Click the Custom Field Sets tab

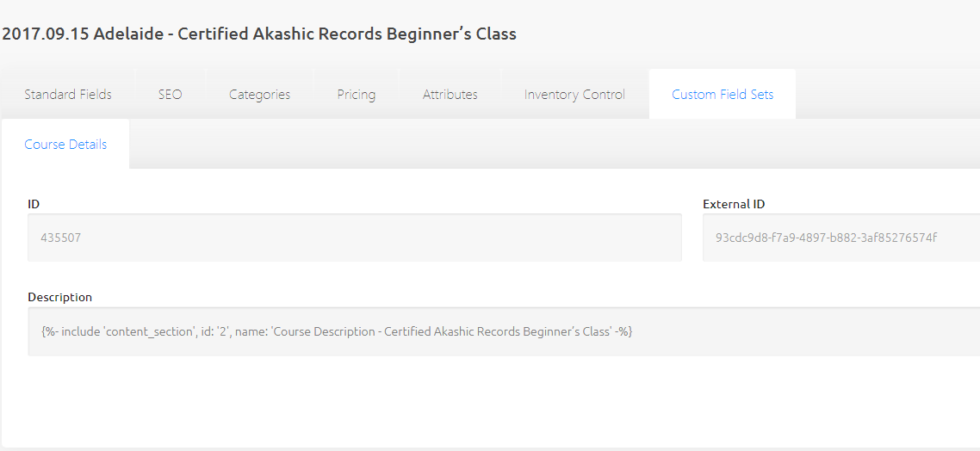(723, 95)
